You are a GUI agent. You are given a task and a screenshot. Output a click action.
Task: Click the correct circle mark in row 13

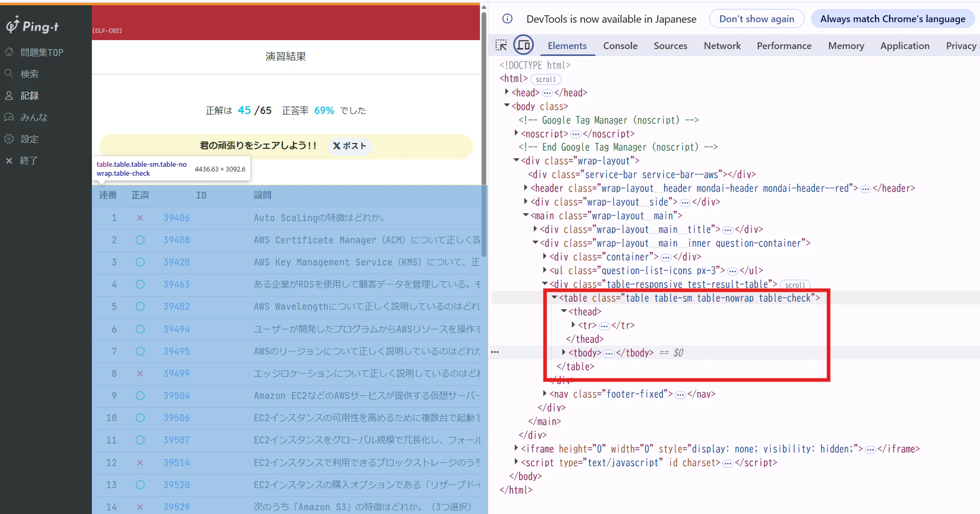[x=140, y=485]
